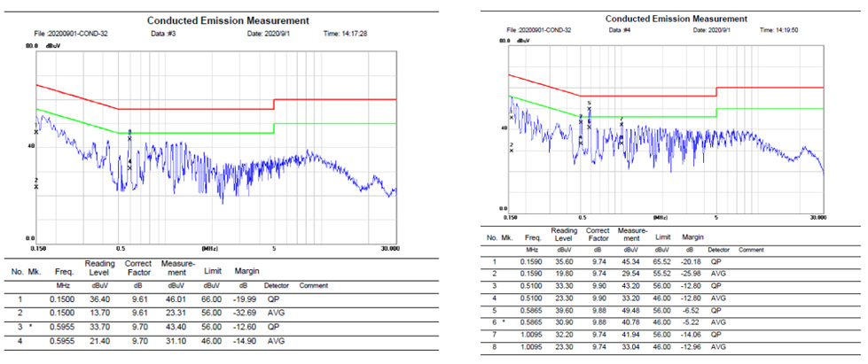Image resolution: width=868 pixels, height=364 pixels.
Task: Click the asterisk mark in row 6 of Data #4 table
Action: (x=504, y=324)
